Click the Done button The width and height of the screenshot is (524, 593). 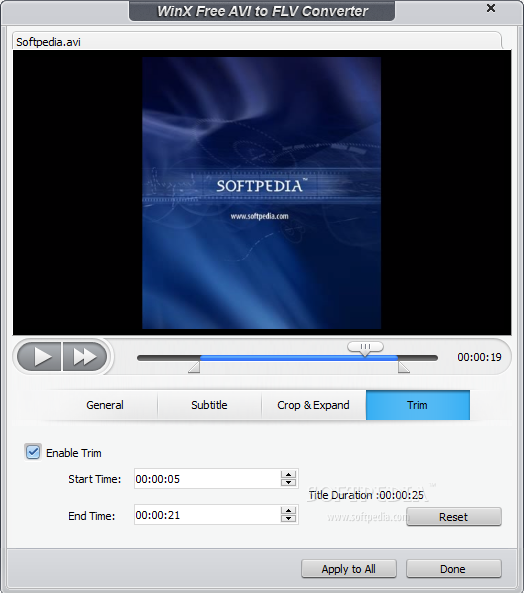[454, 569]
